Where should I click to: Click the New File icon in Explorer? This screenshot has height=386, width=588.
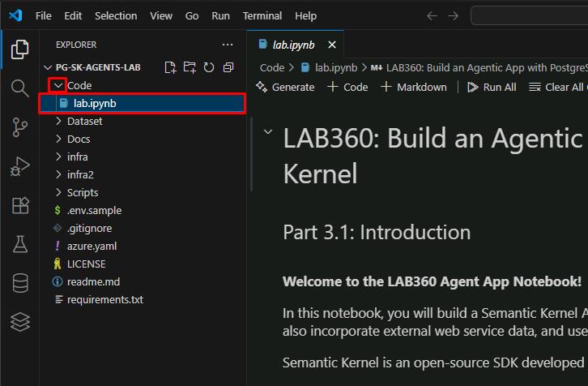pos(170,67)
